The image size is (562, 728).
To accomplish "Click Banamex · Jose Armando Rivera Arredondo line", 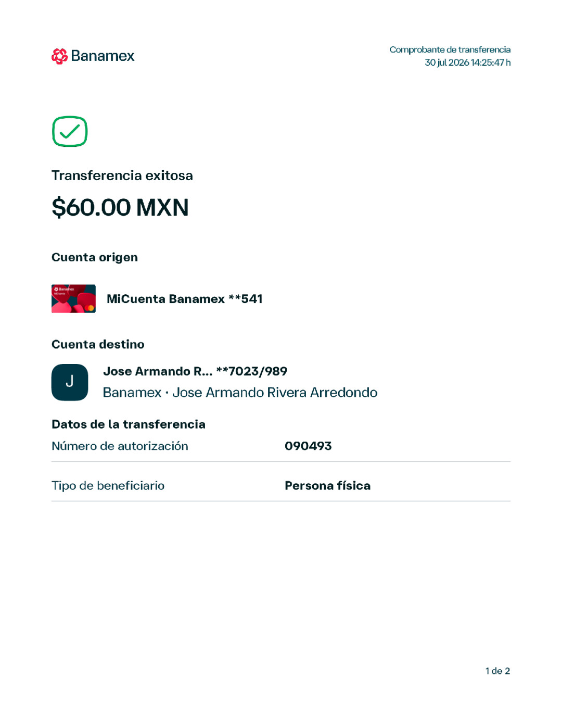I will click(240, 392).
